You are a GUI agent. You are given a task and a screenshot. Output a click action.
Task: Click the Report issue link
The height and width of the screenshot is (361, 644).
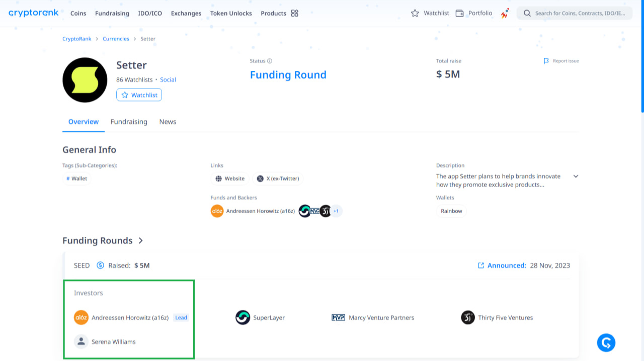(566, 61)
